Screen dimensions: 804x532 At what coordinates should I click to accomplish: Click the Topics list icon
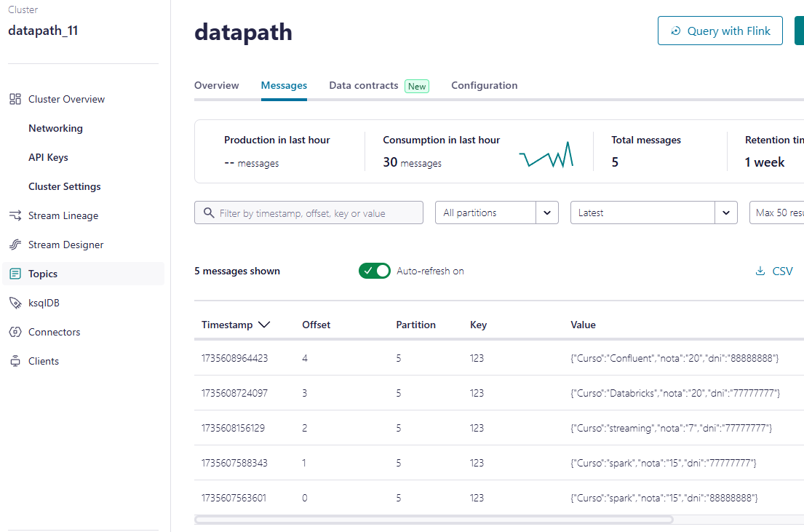pos(15,274)
